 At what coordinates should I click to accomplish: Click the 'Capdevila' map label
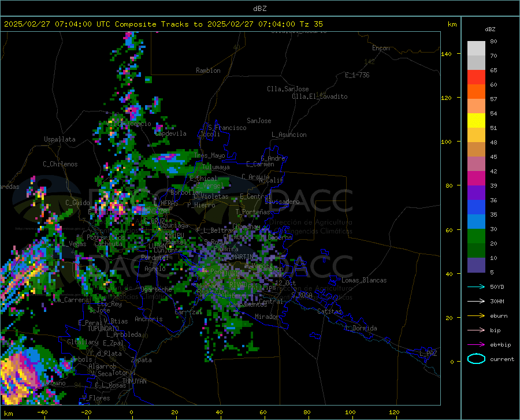click(x=171, y=133)
